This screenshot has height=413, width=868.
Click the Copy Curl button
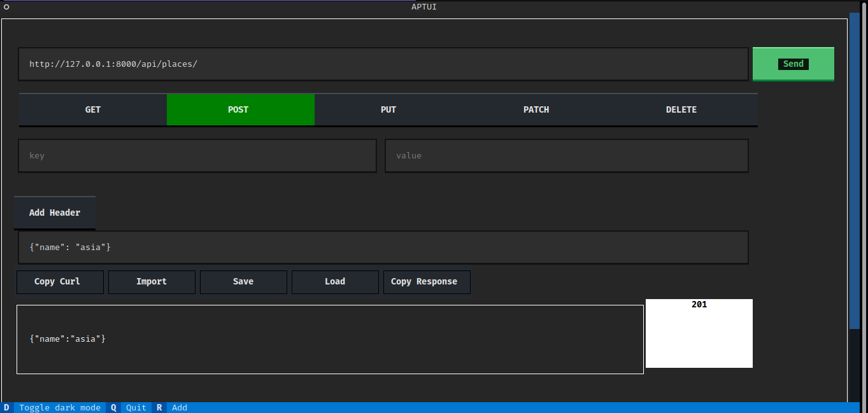pos(60,282)
